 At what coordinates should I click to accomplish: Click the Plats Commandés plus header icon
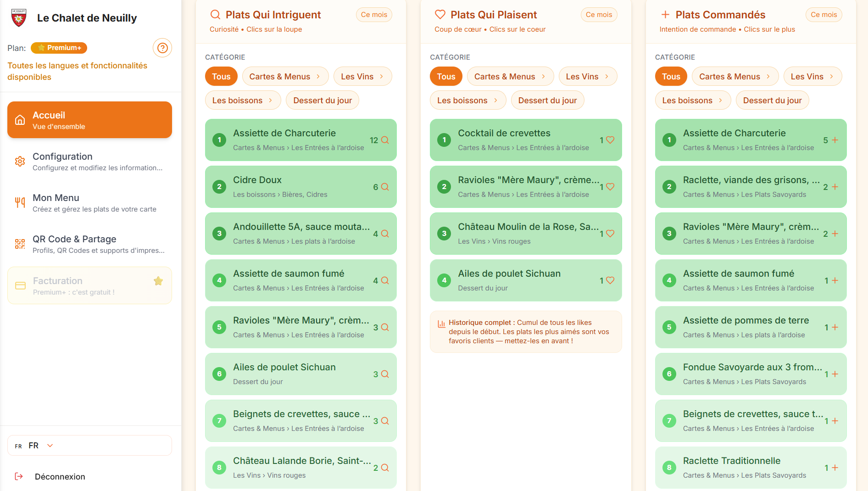click(x=665, y=15)
